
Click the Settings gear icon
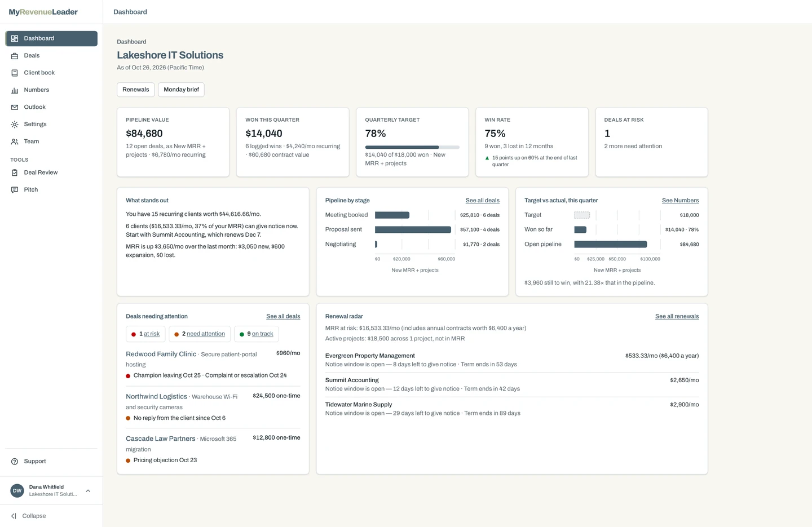[x=15, y=125]
